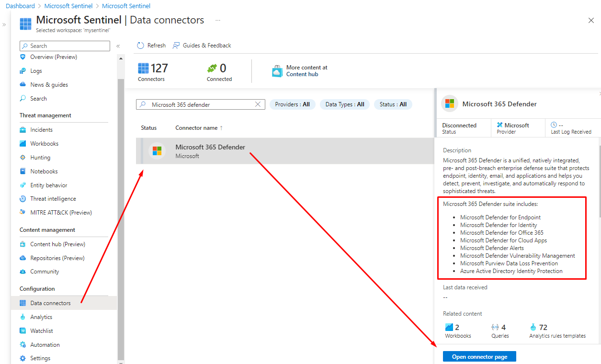Open Logs from the sidebar
The width and height of the screenshot is (601, 364).
(x=36, y=71)
